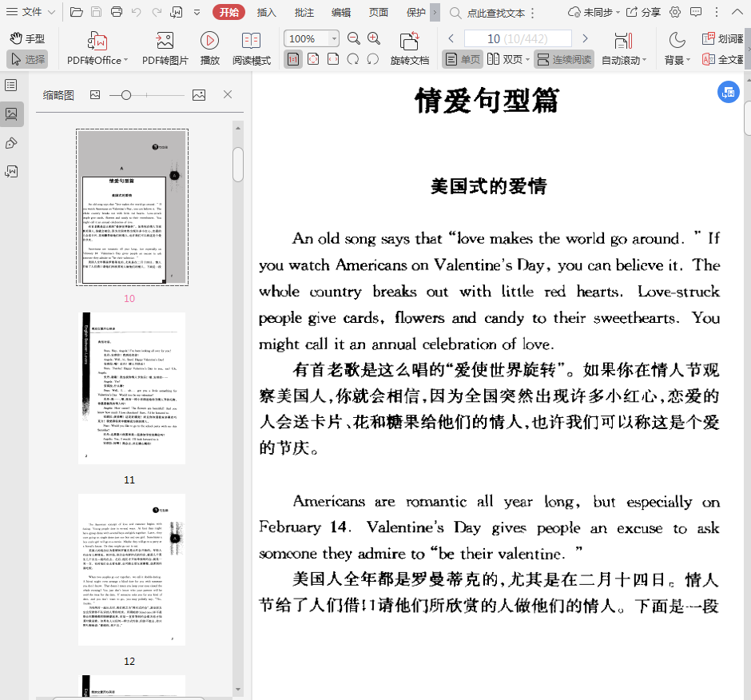Select the 手型 hand tool
Image resolution: width=751 pixels, height=700 pixels.
pyautogui.click(x=27, y=38)
